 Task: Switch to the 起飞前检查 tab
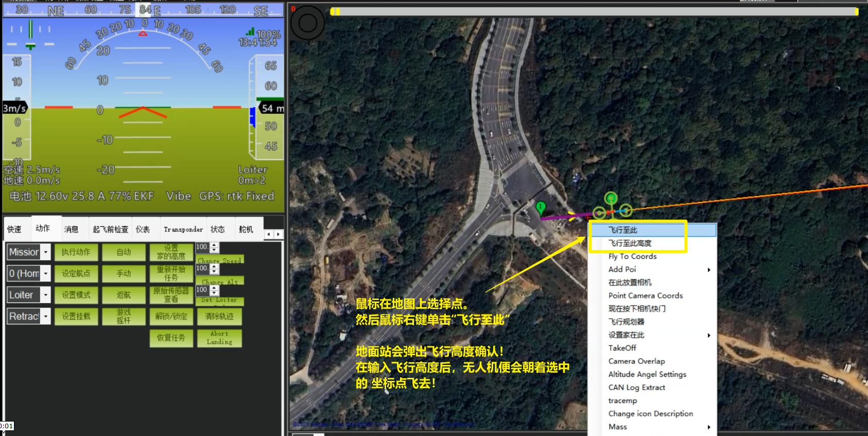coord(110,229)
